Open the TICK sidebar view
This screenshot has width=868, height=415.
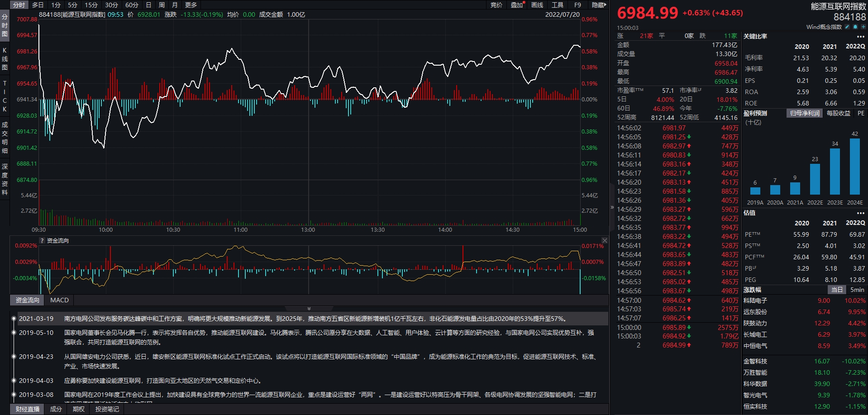click(x=5, y=96)
